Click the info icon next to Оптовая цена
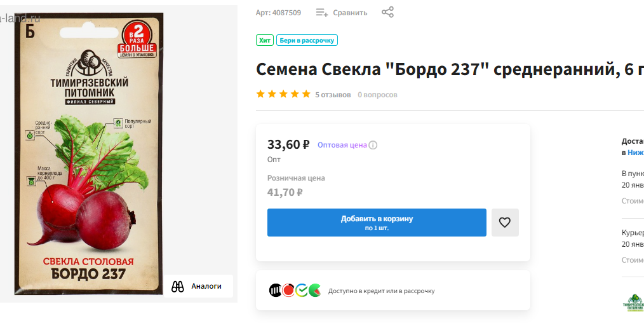 pos(373,145)
